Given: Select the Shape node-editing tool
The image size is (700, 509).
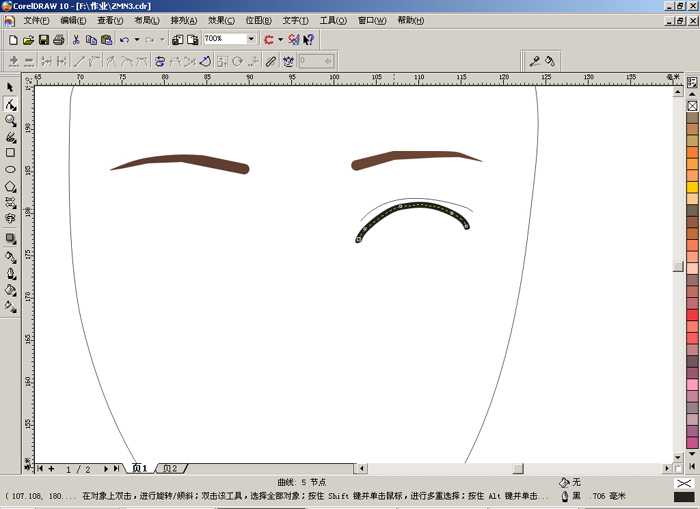Looking at the screenshot, I should coord(10,104).
